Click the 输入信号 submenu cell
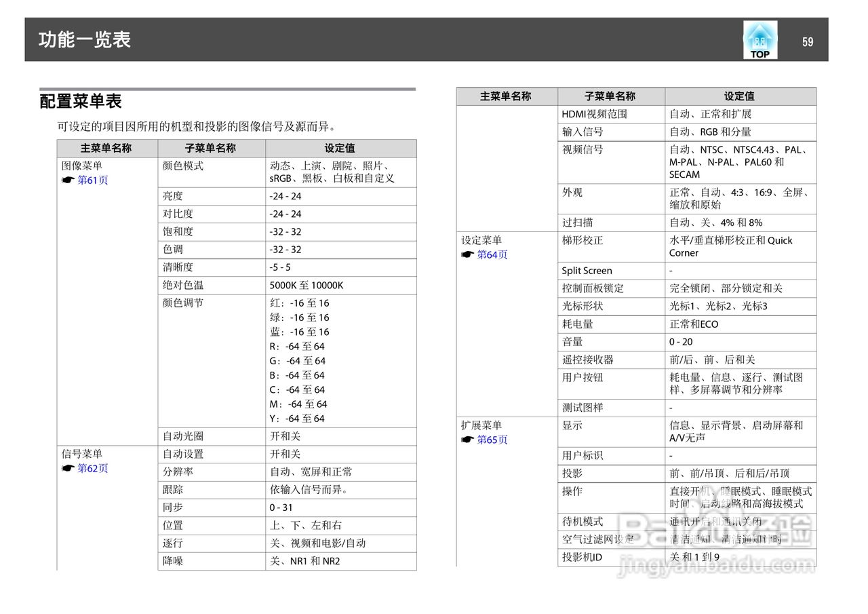The height and width of the screenshot is (614, 868). [611, 132]
